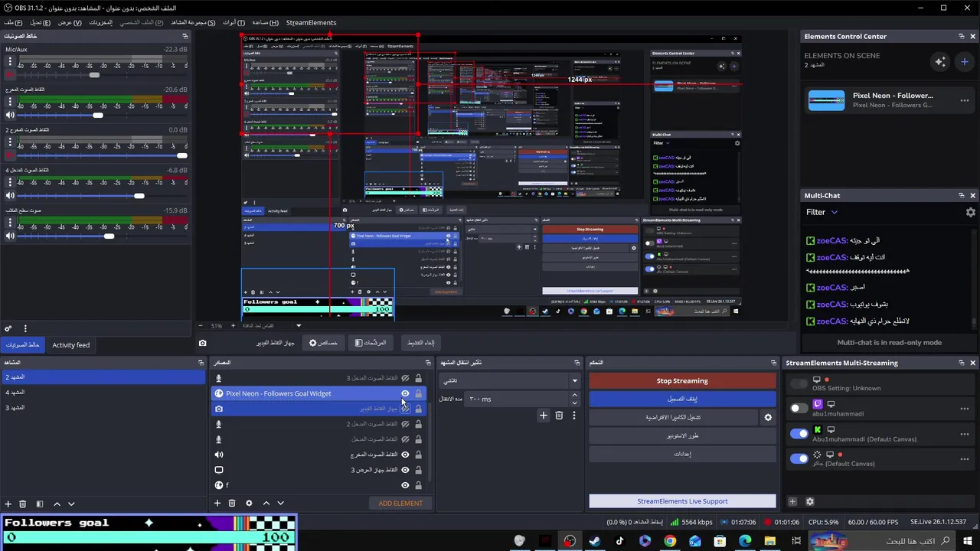Open source properties gear in sources toolbar
Viewport: 980px width, 551px height.
click(x=249, y=503)
